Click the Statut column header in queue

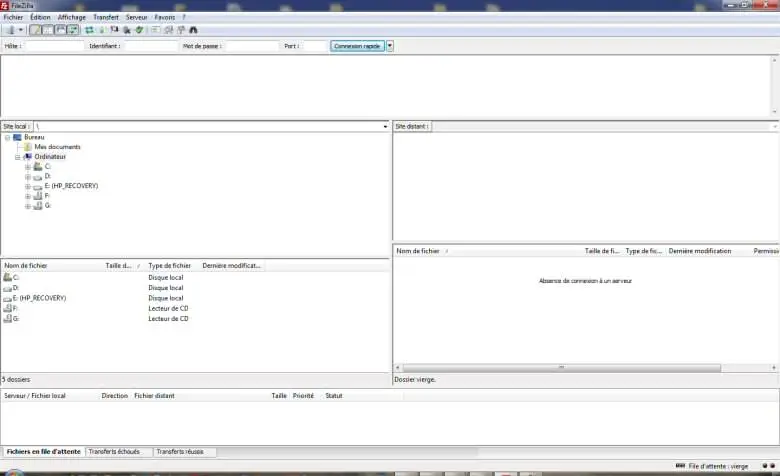point(334,396)
